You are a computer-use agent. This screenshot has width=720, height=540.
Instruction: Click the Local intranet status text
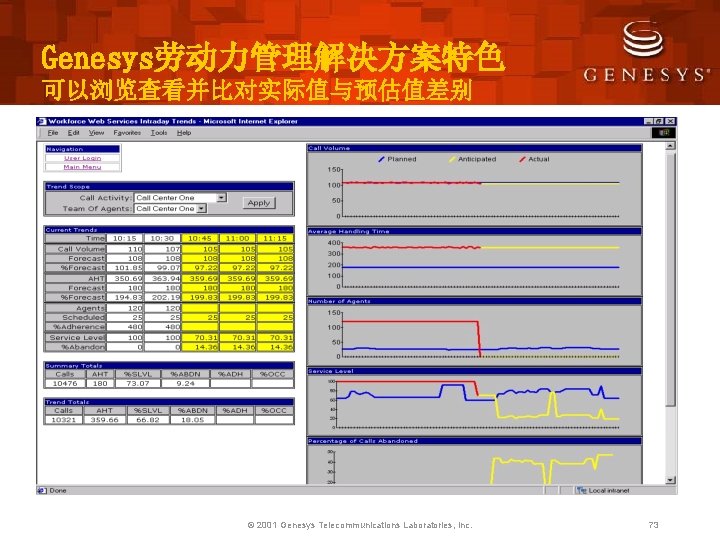click(x=609, y=490)
